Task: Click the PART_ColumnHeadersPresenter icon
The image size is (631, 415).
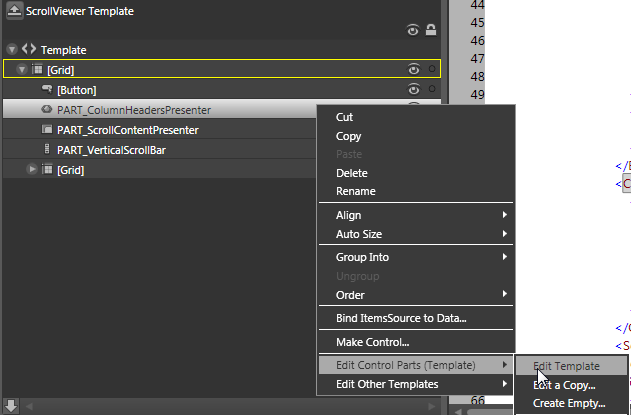Action: (x=47, y=109)
